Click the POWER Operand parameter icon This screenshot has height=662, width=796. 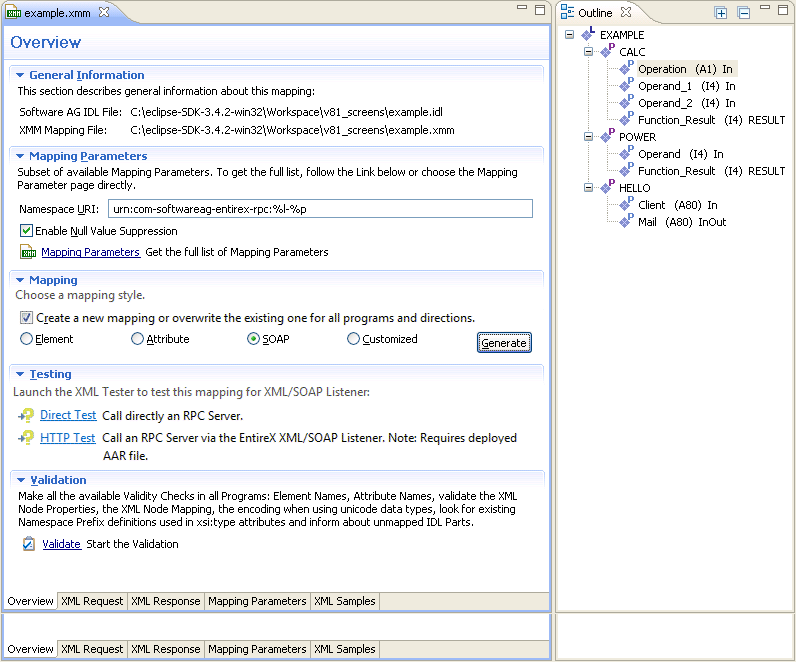tap(626, 153)
